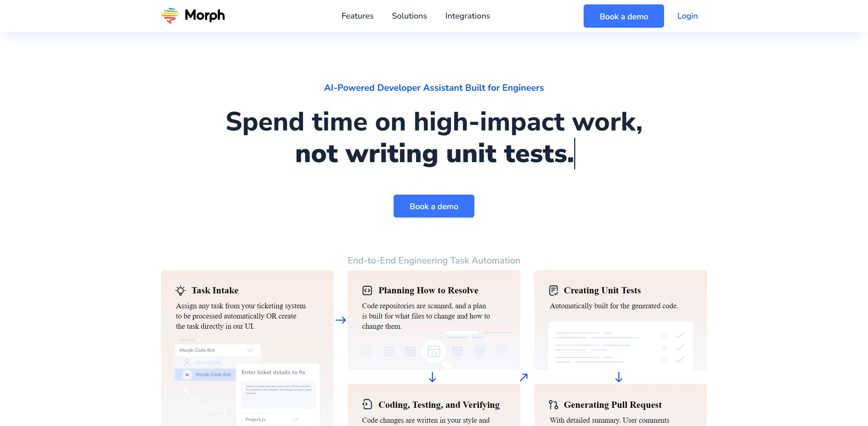868x426 pixels.
Task: Click the downward arrow below Planning How to Resolve
Action: tap(434, 377)
